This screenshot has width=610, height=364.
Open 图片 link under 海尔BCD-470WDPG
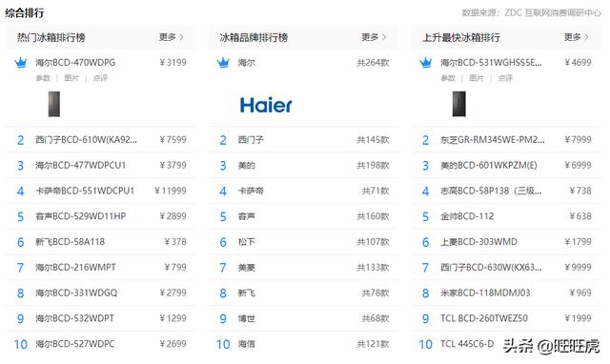(71, 78)
